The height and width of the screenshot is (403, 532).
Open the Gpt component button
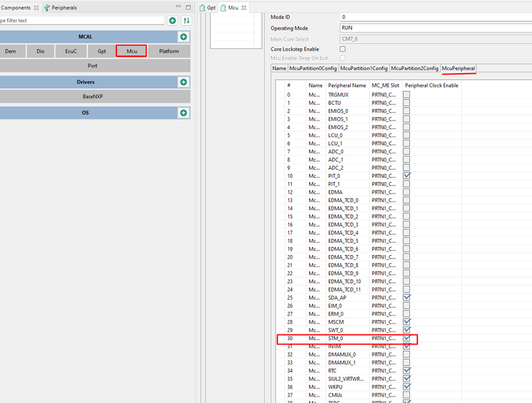tap(102, 51)
